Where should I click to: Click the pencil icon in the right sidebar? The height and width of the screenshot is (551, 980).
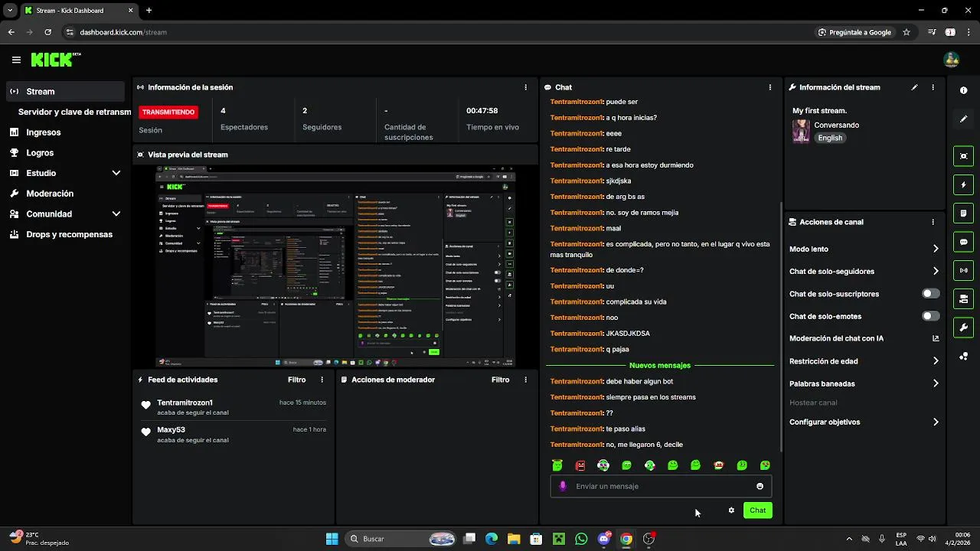tap(963, 119)
